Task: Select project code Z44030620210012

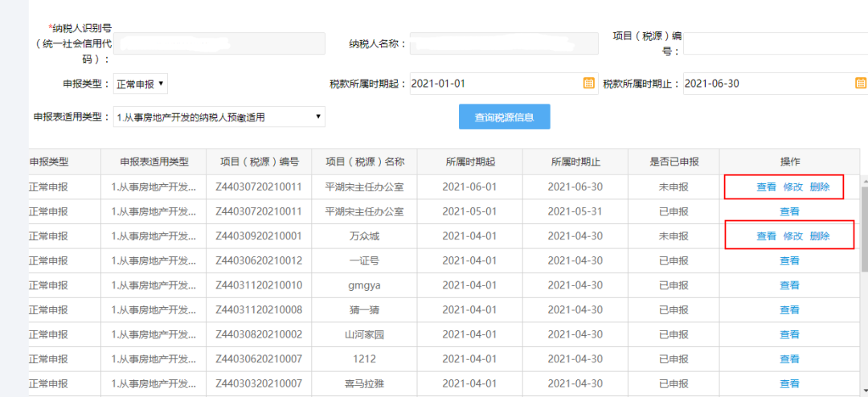Action: coord(259,260)
